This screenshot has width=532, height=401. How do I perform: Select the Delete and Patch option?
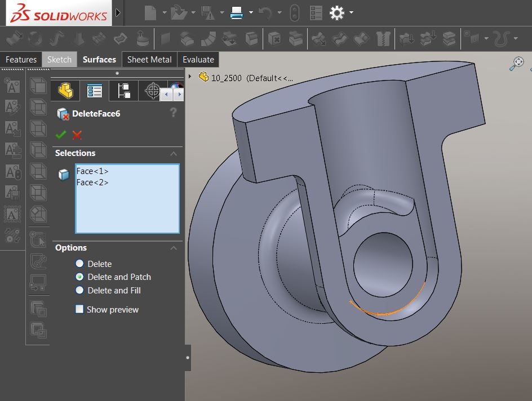79,277
